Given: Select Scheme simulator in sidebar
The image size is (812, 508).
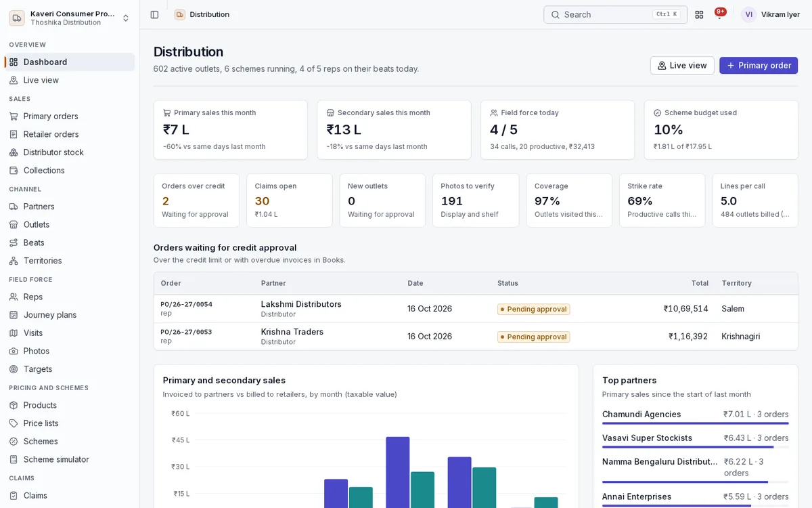Looking at the screenshot, I should (70, 459).
